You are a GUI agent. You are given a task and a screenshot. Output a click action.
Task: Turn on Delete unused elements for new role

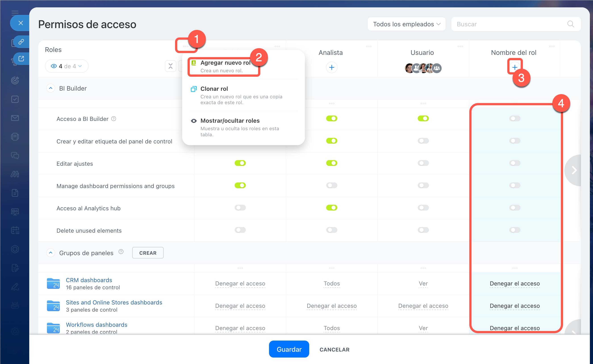(x=514, y=230)
